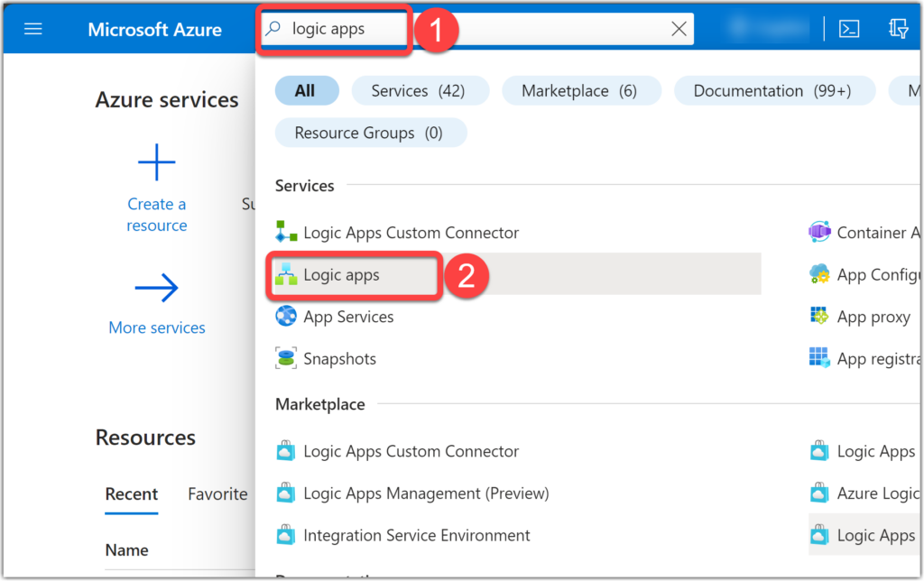Click the App registrations grid icon

tap(819, 357)
